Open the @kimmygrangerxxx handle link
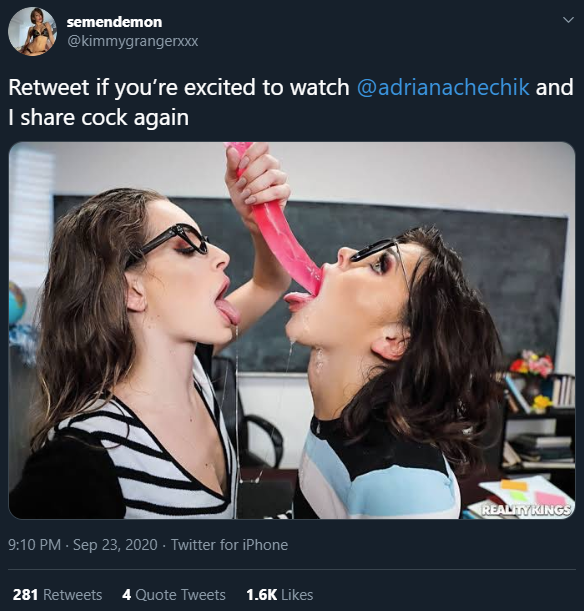The width and height of the screenshot is (584, 611). click(132, 41)
